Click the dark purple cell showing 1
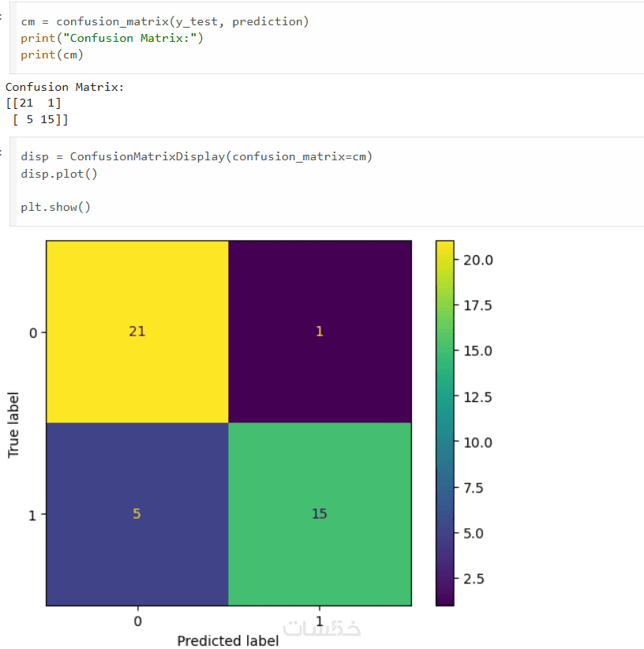This screenshot has height=649, width=644. point(320,332)
